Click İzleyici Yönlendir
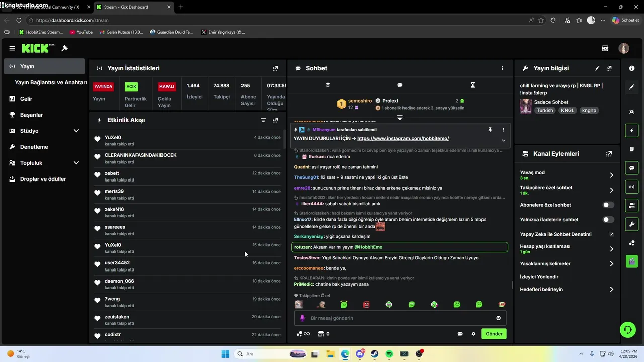Viewport: 644px width, 362px height. pyautogui.click(x=539, y=277)
